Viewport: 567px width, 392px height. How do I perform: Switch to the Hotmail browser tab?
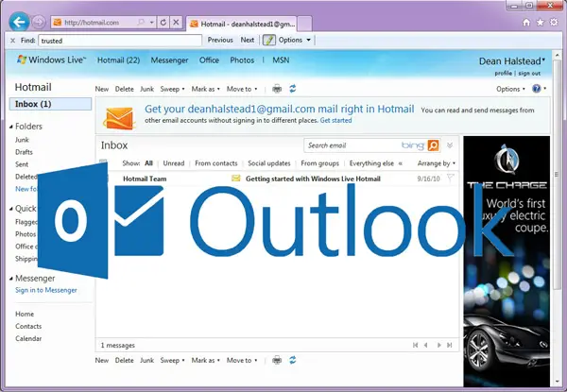tap(242, 24)
